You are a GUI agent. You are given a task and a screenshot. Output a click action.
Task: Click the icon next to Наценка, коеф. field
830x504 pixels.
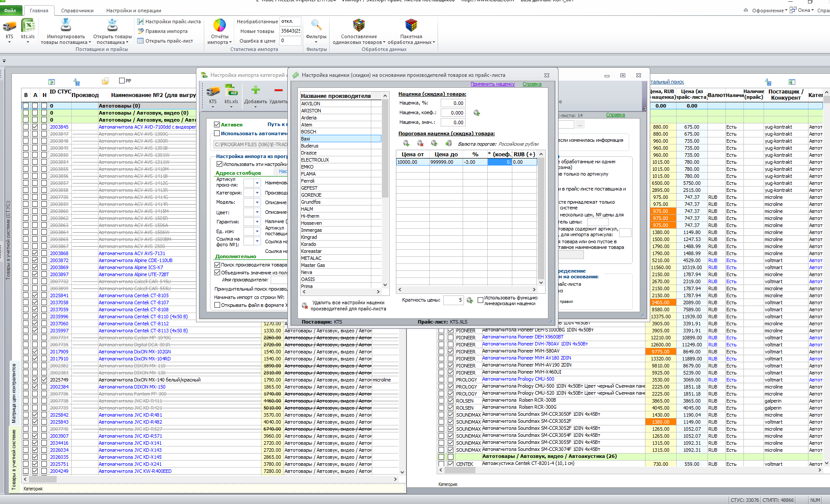tap(477, 113)
